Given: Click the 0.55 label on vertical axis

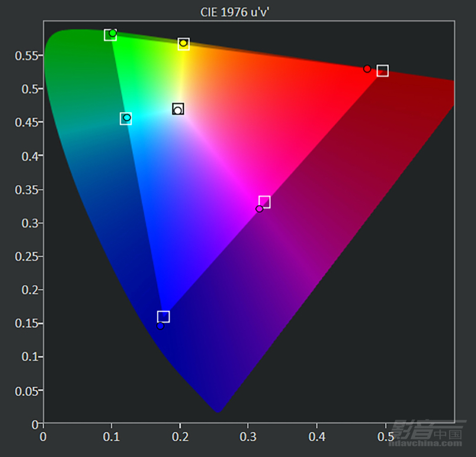Looking at the screenshot, I should [27, 55].
